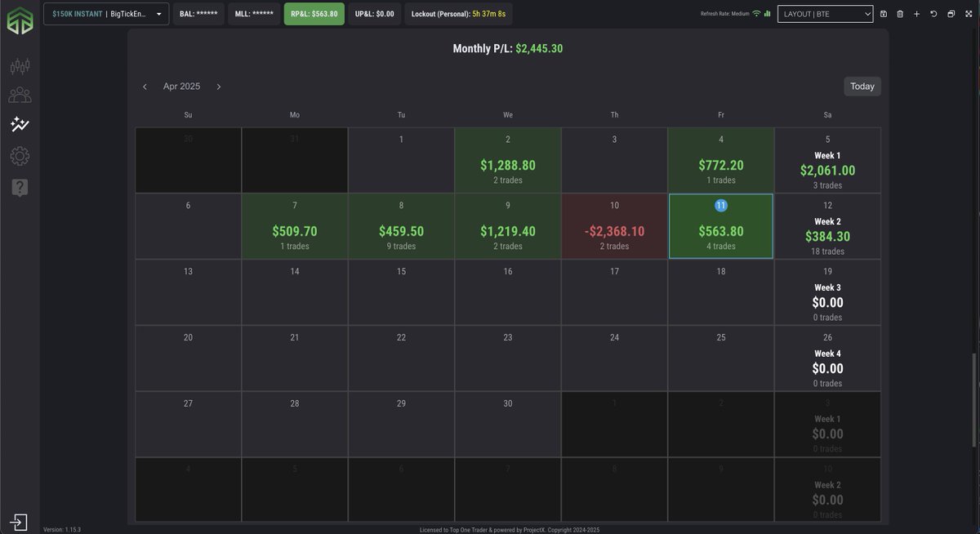
Task: Open the help question mark icon
Action: (x=20, y=187)
